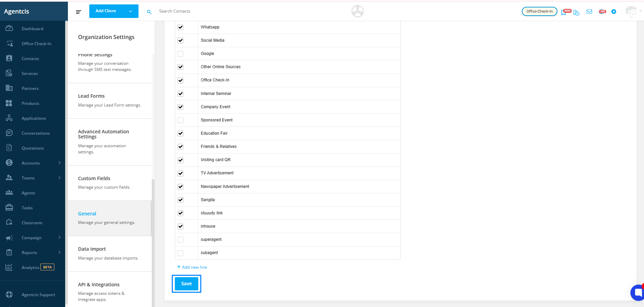
Task: Uncheck the TV Advertisement checkbox
Action: tap(181, 173)
